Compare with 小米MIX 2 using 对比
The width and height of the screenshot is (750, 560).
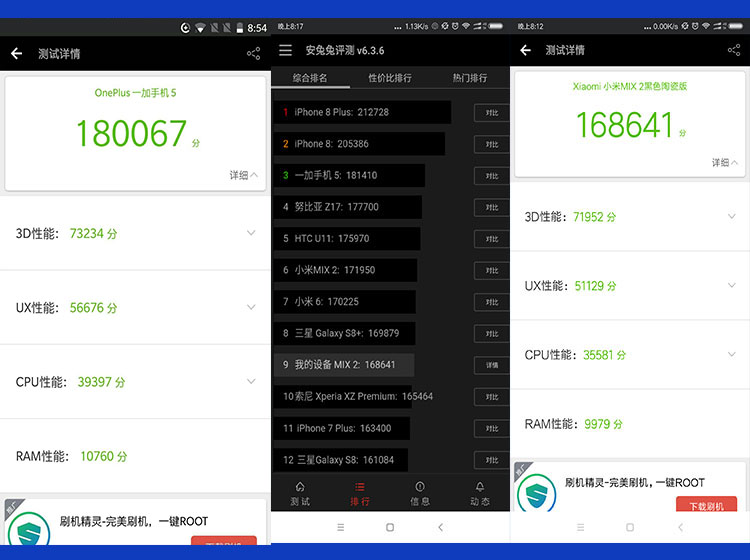(x=491, y=271)
